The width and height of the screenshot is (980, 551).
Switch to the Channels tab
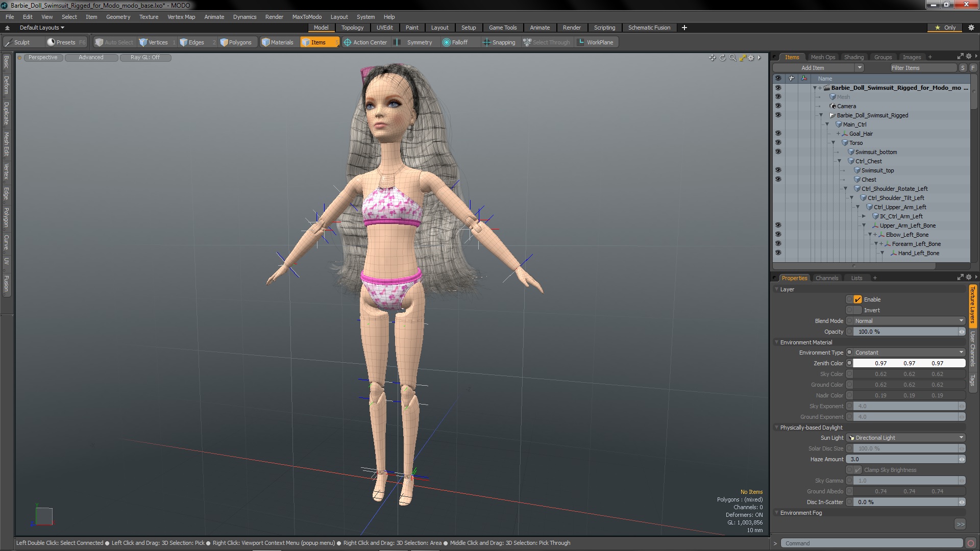point(826,278)
